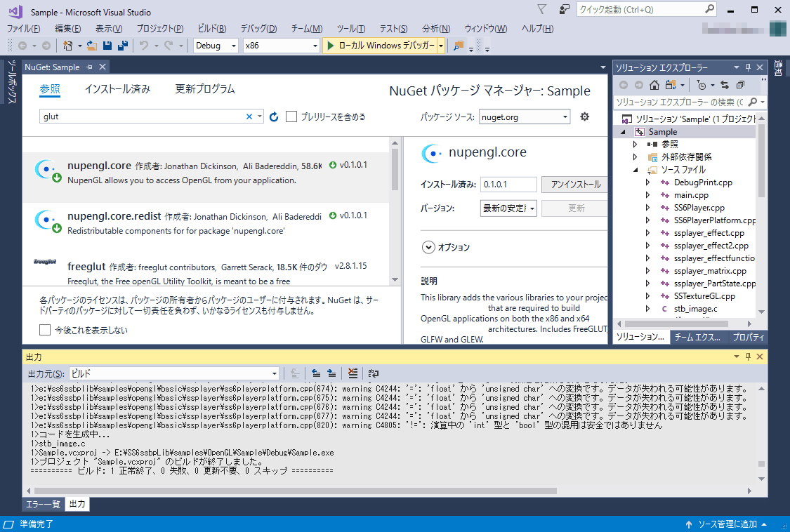Open the Build menu

[x=212, y=29]
